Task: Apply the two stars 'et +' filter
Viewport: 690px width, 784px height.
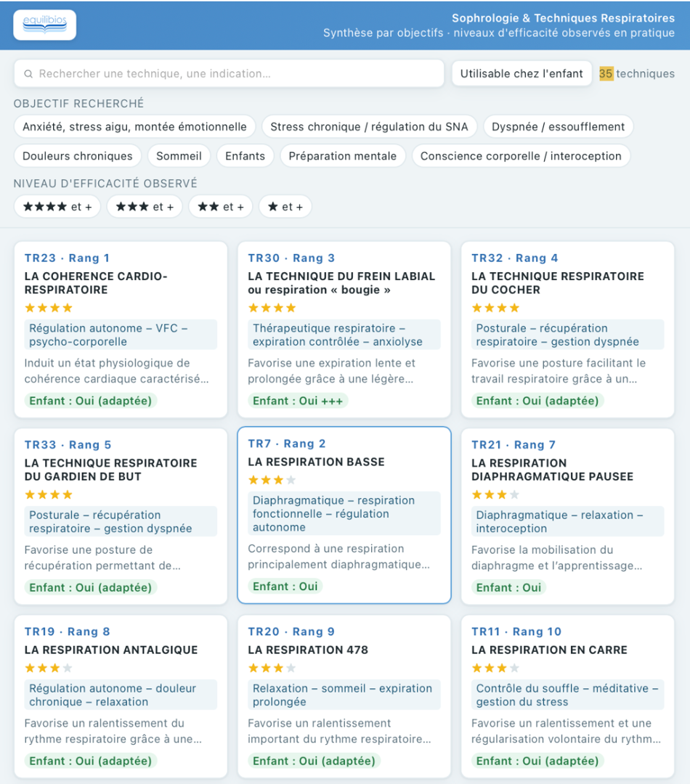Action: coord(221,206)
